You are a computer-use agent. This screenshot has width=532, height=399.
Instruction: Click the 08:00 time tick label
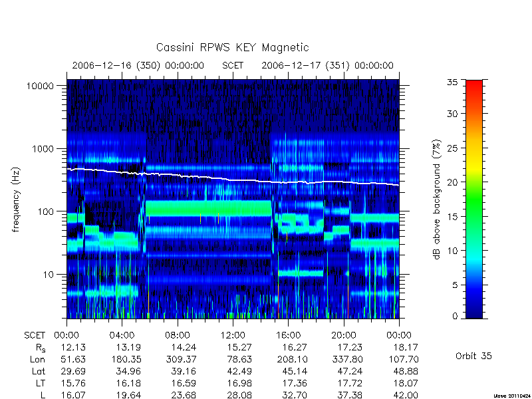click(178, 335)
